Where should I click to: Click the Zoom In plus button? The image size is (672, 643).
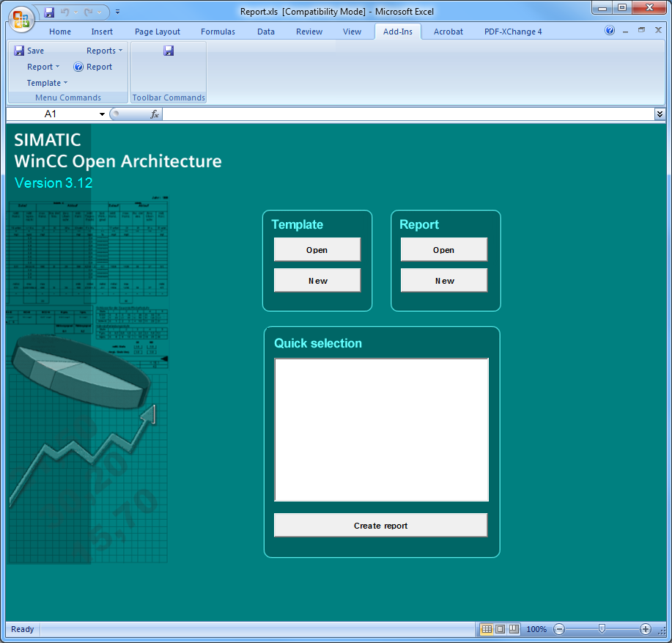point(646,629)
